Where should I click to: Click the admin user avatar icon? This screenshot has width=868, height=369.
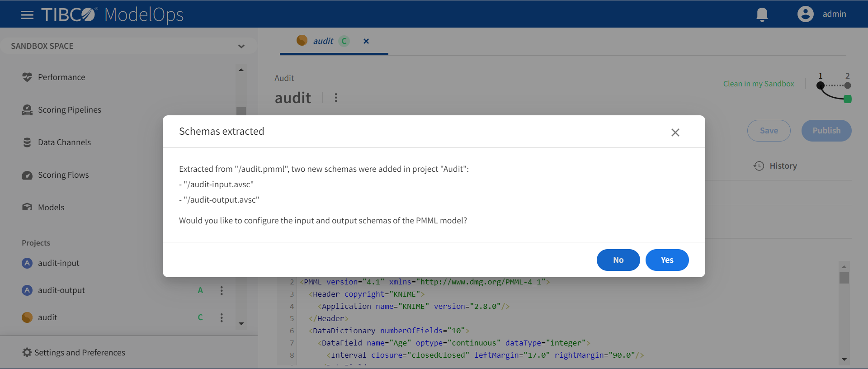click(x=805, y=14)
